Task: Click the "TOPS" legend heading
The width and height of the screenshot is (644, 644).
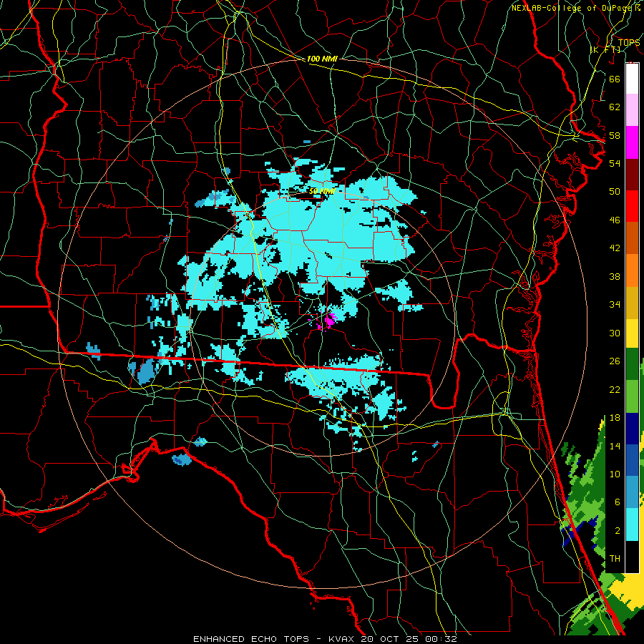Action: tap(629, 42)
